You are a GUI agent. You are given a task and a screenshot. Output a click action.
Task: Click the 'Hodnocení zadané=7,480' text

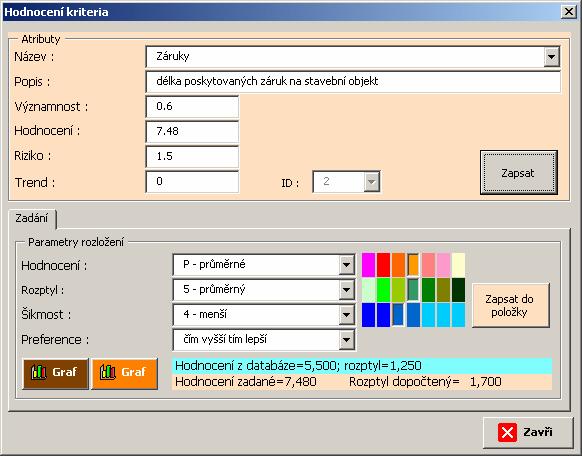tap(246, 382)
